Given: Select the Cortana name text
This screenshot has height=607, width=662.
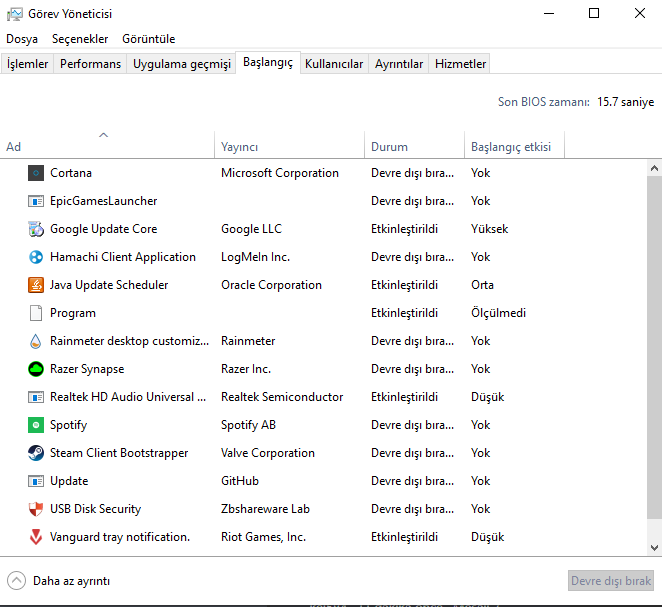Looking at the screenshot, I should (71, 173).
